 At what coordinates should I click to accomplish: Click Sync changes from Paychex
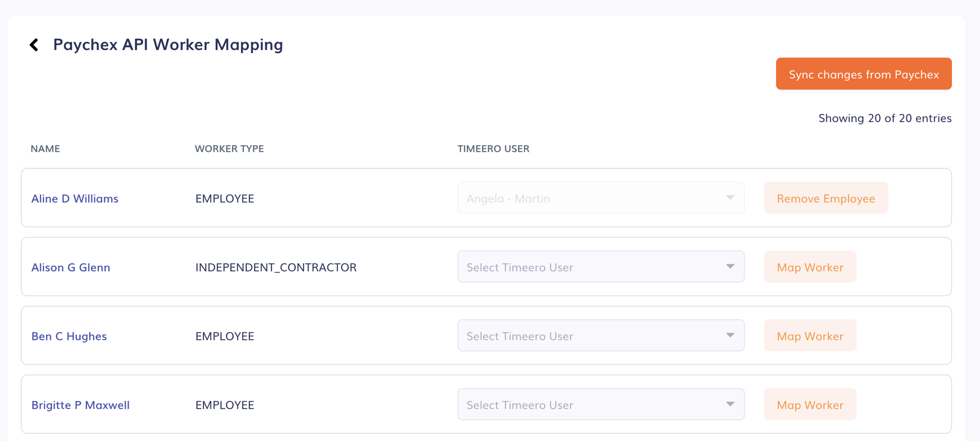[x=863, y=74]
